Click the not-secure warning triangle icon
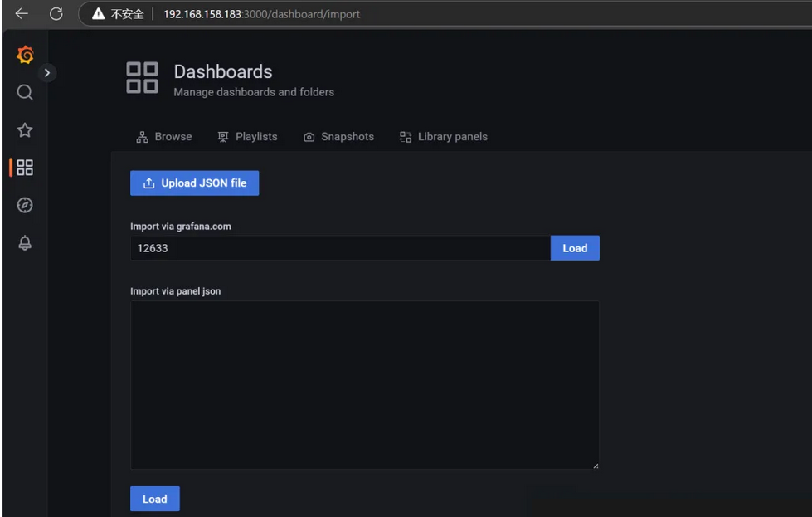The image size is (812, 517). point(99,14)
